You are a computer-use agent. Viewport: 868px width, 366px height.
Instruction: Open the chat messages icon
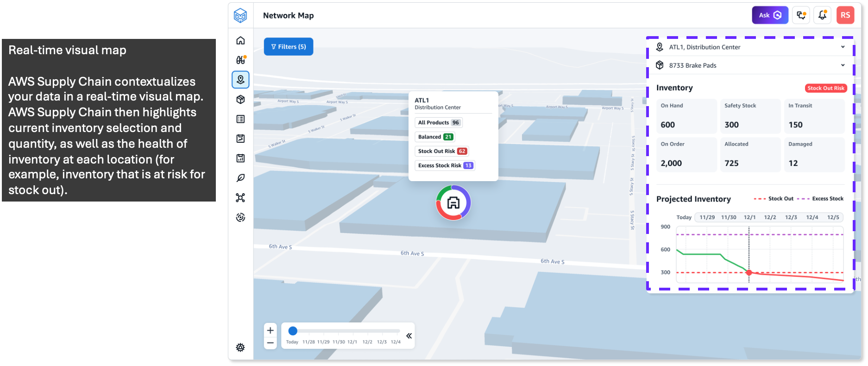pyautogui.click(x=801, y=15)
